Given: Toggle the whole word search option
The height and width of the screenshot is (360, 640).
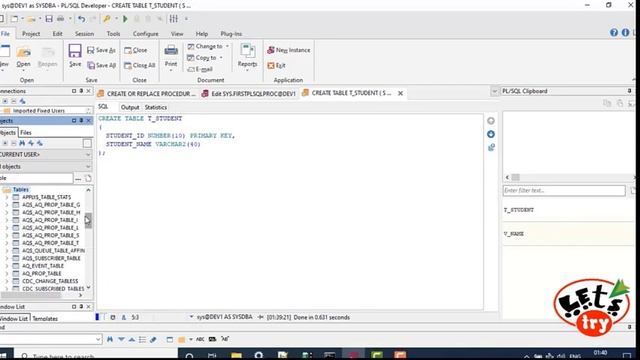Looking at the screenshot, I should pyautogui.click(x=212, y=339).
